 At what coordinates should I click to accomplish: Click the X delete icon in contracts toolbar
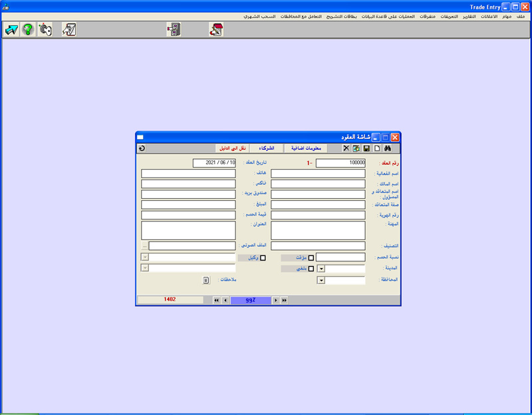[346, 148]
